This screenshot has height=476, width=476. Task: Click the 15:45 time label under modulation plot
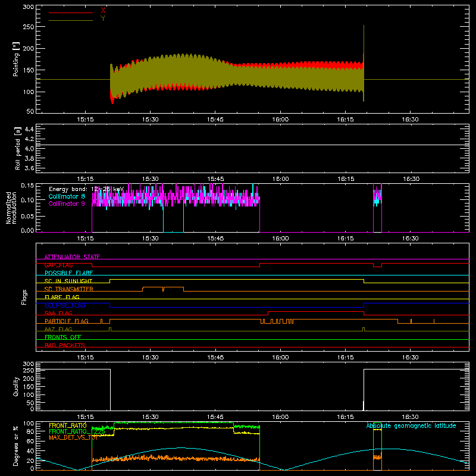(x=215, y=239)
